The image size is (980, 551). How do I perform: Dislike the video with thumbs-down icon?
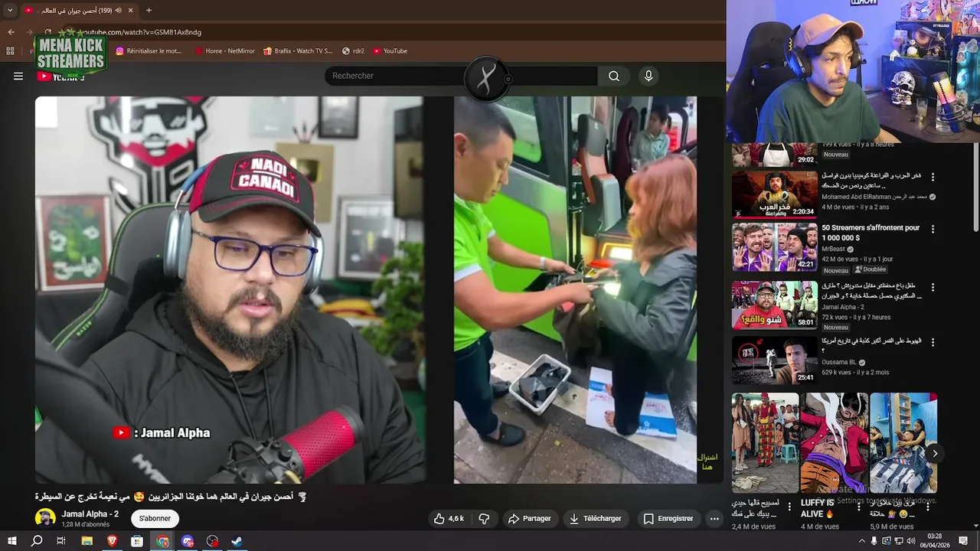tap(484, 518)
